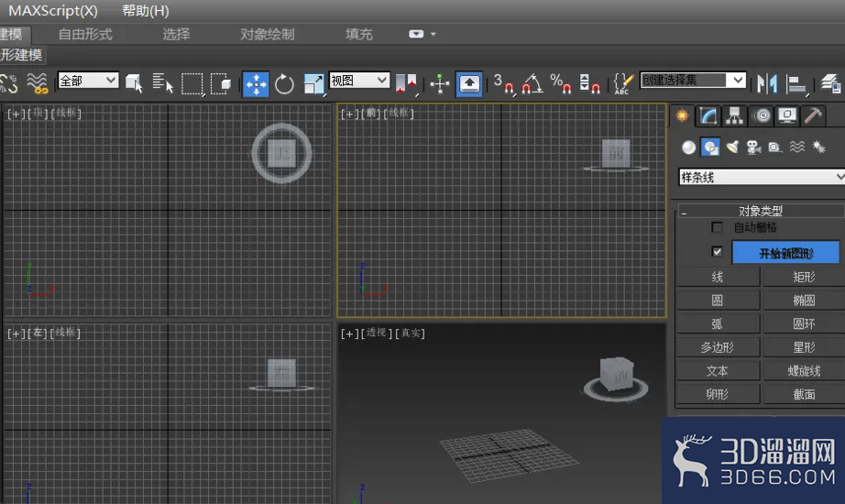The image size is (845, 504).
Task: Click the 文本 text shape button
Action: click(x=718, y=371)
